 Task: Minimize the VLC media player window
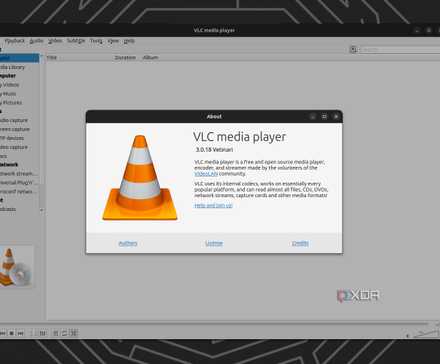(417, 30)
